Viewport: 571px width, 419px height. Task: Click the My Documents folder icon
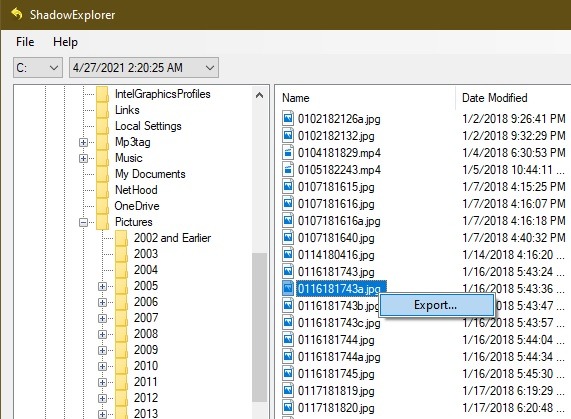pos(103,174)
